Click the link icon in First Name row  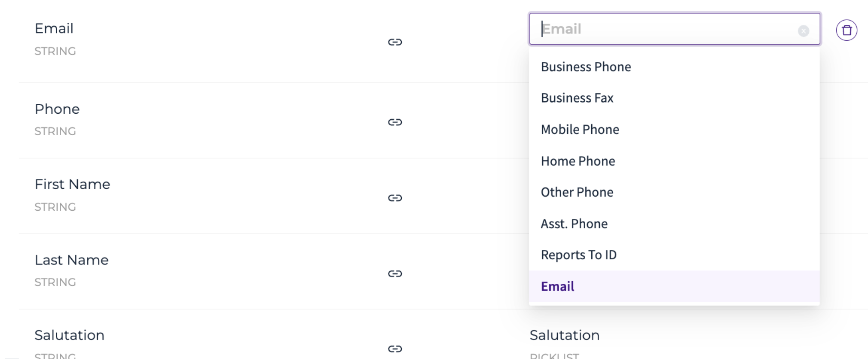(395, 198)
